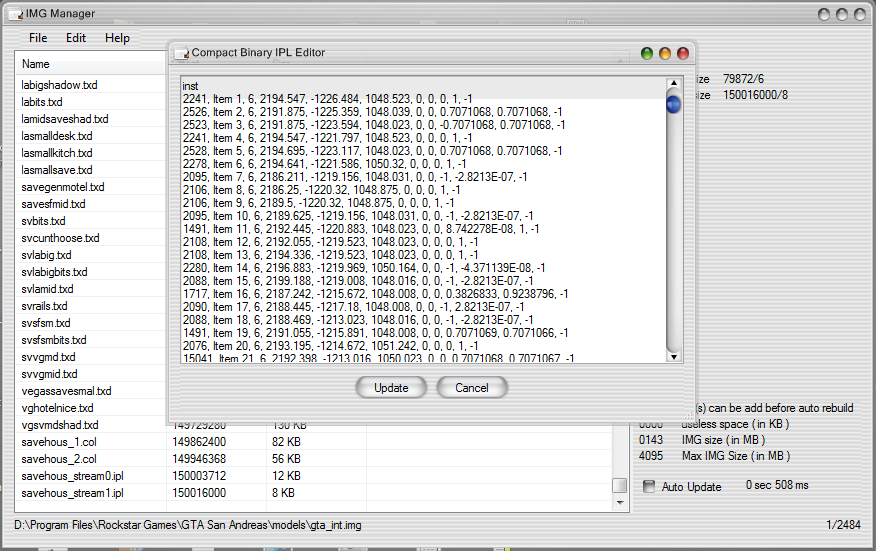Click the up arrow of IPL text scrollbar
Screen dimensions: 876x551
(x=673, y=84)
